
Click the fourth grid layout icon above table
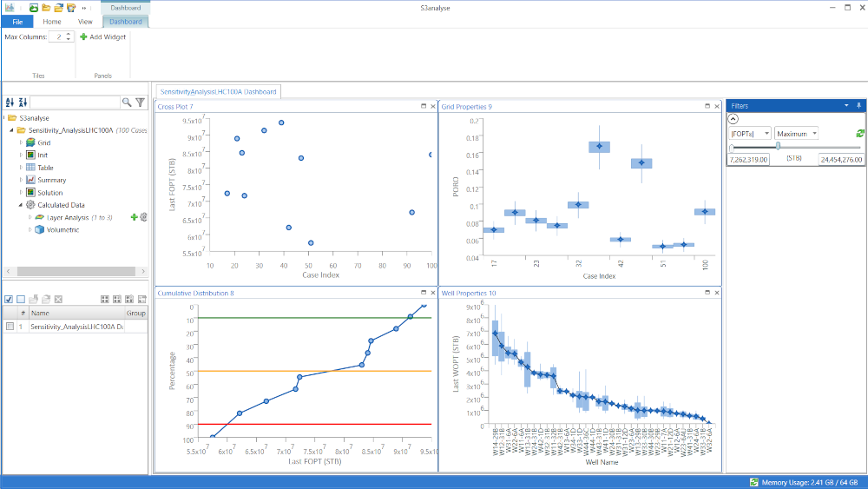tap(141, 300)
